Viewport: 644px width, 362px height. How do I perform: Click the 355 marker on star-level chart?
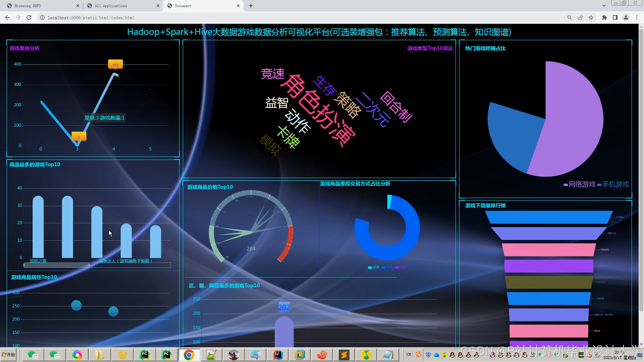click(x=115, y=64)
